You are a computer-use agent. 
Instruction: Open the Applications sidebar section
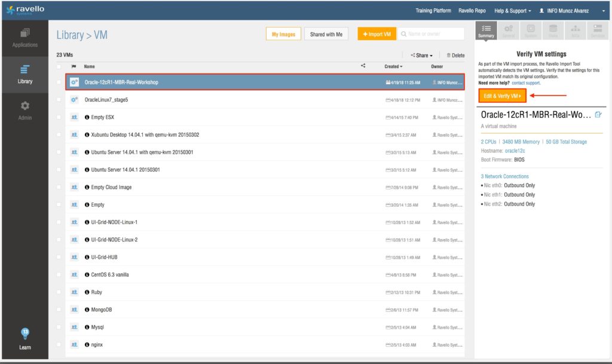coord(25,37)
